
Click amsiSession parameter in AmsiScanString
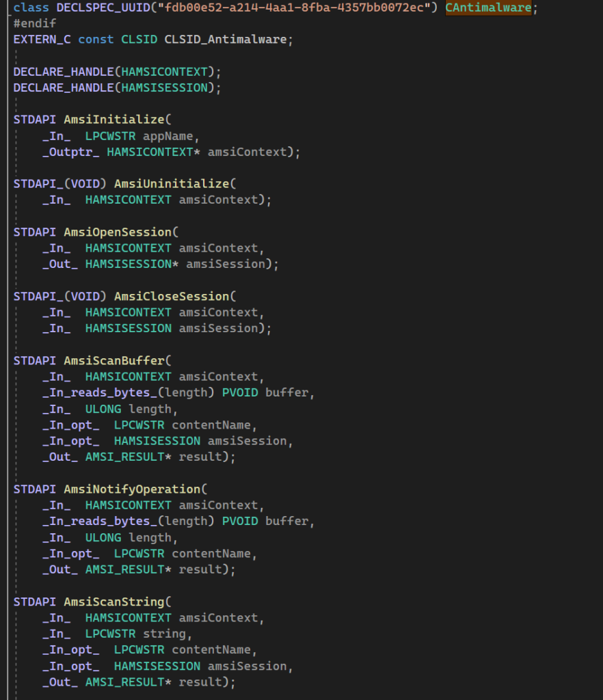tap(247, 666)
